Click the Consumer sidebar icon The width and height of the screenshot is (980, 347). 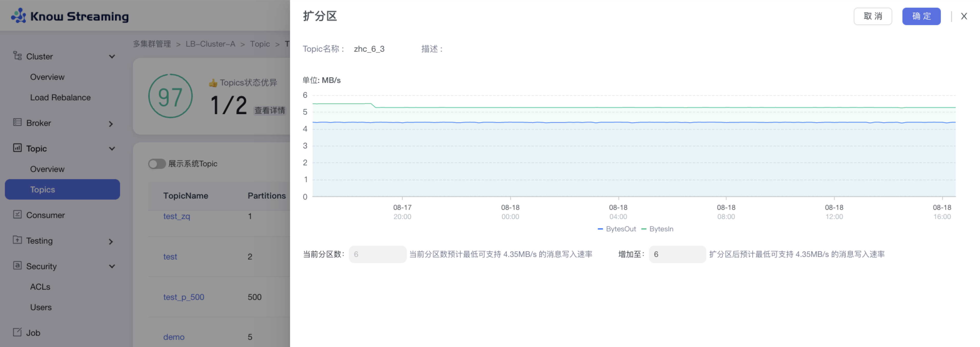pos(17,214)
